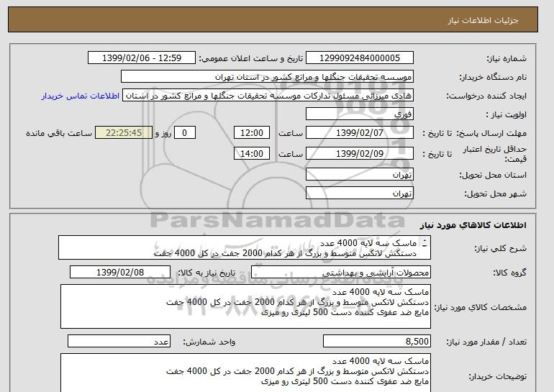Select the priority field showing فوري
The width and height of the screenshot is (554, 392).
click(x=359, y=114)
